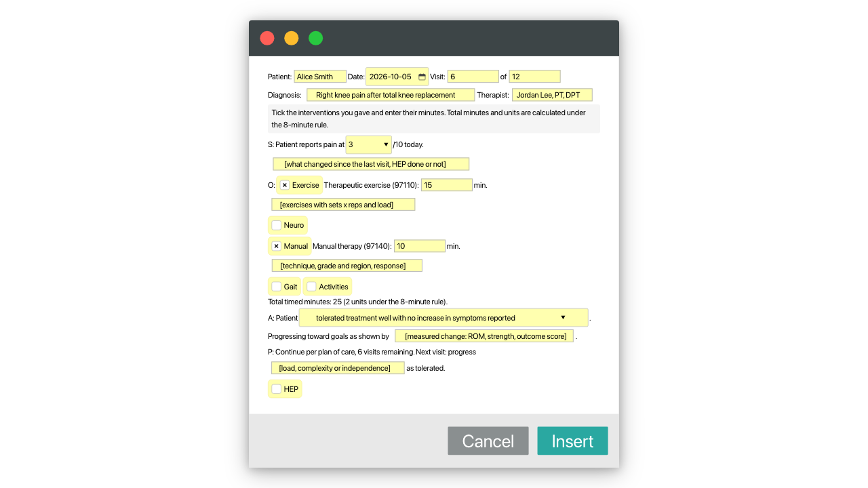Click the Total timed minutes summary line

click(357, 302)
